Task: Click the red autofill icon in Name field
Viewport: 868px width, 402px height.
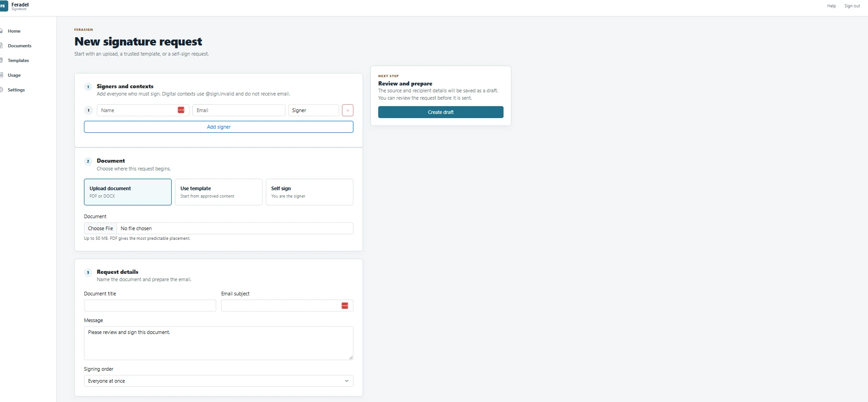Action: (x=181, y=110)
